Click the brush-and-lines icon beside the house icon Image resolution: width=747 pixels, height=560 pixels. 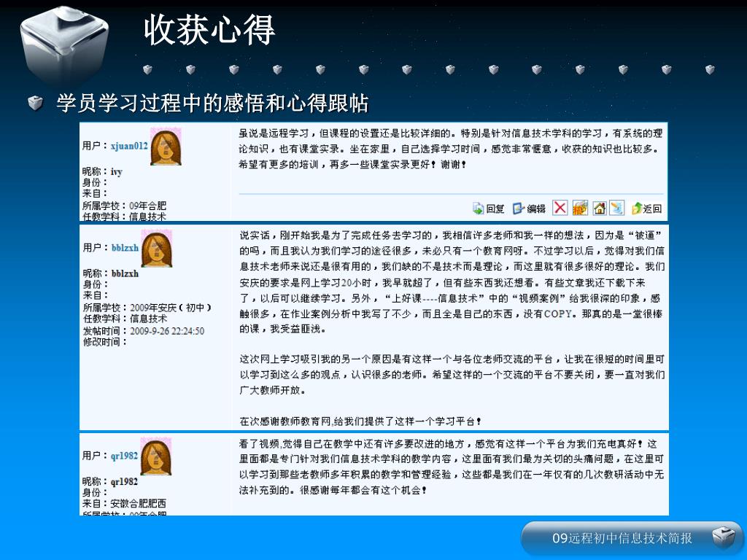click(x=617, y=208)
